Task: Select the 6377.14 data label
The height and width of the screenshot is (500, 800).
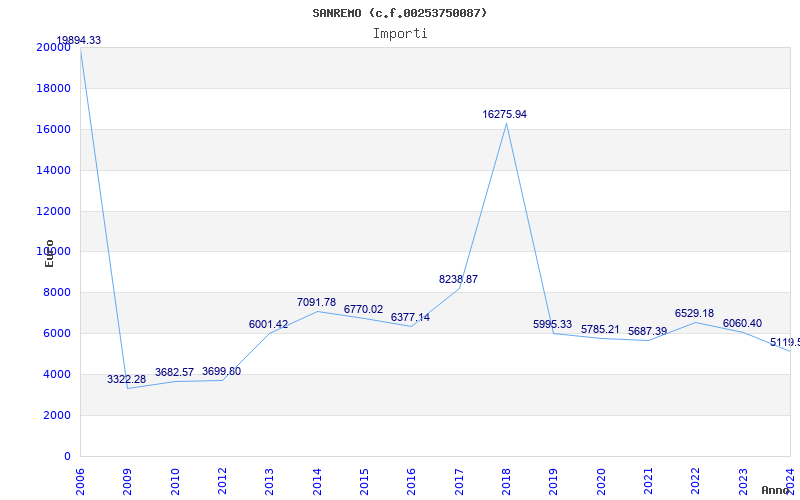Action: click(410, 317)
